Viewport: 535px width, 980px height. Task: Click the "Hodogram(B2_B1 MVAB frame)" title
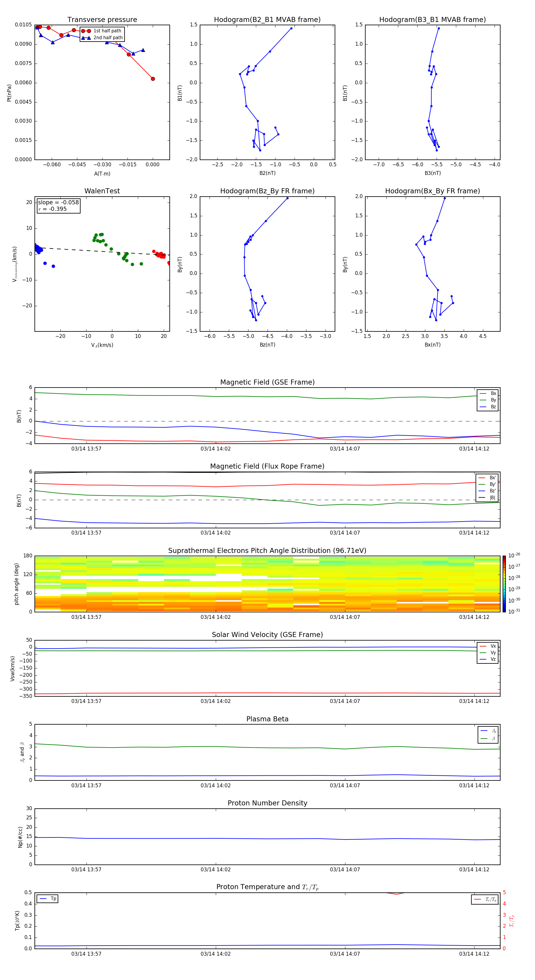pos(267,20)
